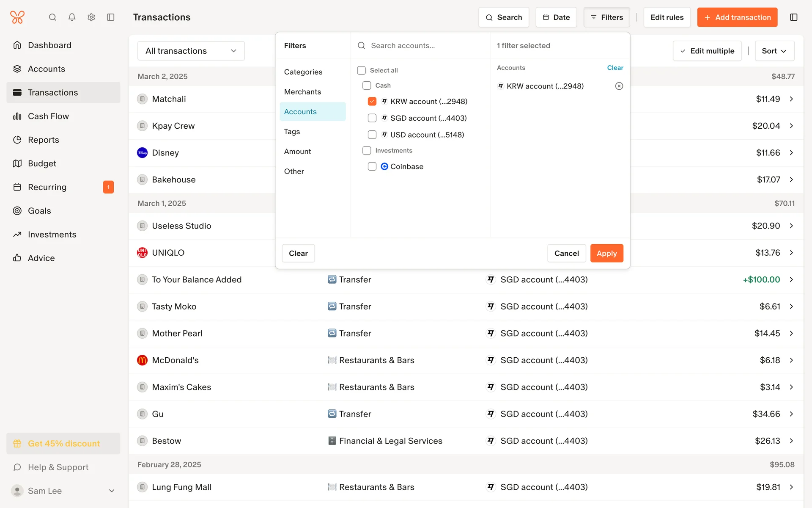Screen dimensions: 812x508
Task: Apply the selected filters
Action: 606,253
